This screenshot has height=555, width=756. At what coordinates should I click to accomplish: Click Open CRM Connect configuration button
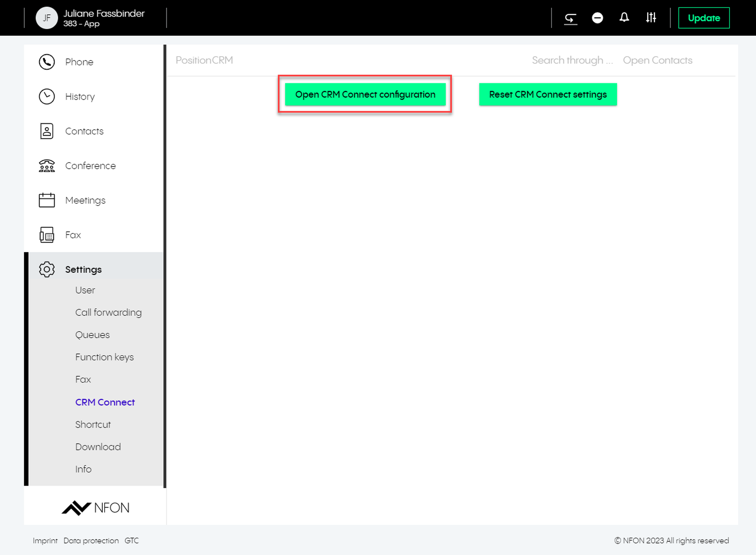[x=365, y=94]
